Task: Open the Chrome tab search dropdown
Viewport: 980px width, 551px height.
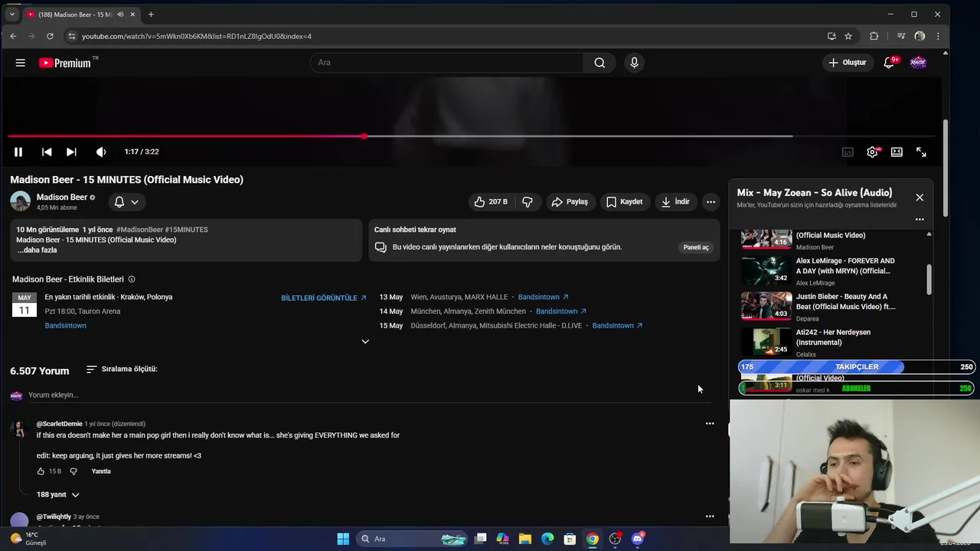Action: 11,14
